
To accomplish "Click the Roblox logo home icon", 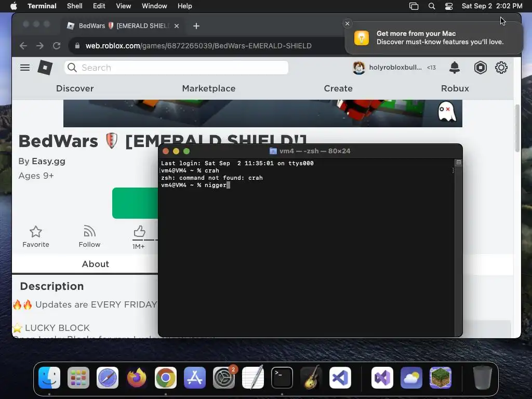I will pos(45,68).
